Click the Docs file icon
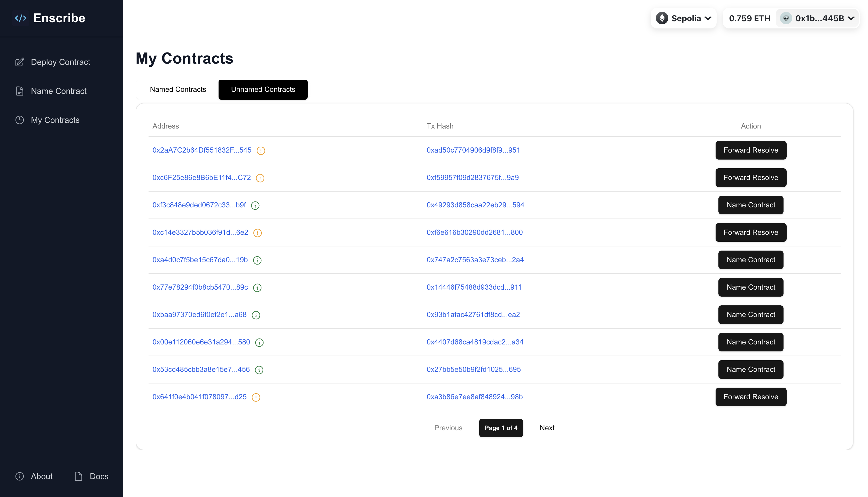Image resolution: width=868 pixels, height=497 pixels. pyautogui.click(x=79, y=476)
